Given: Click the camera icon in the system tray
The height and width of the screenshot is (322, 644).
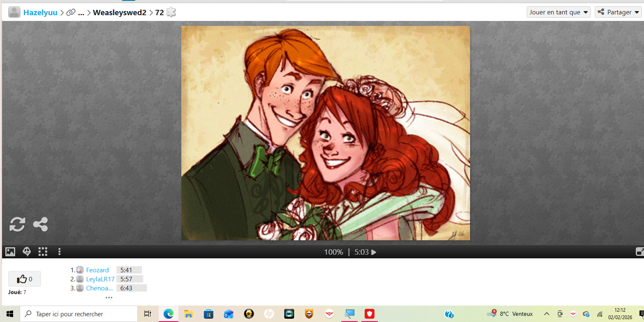Looking at the screenshot, I should [x=560, y=314].
